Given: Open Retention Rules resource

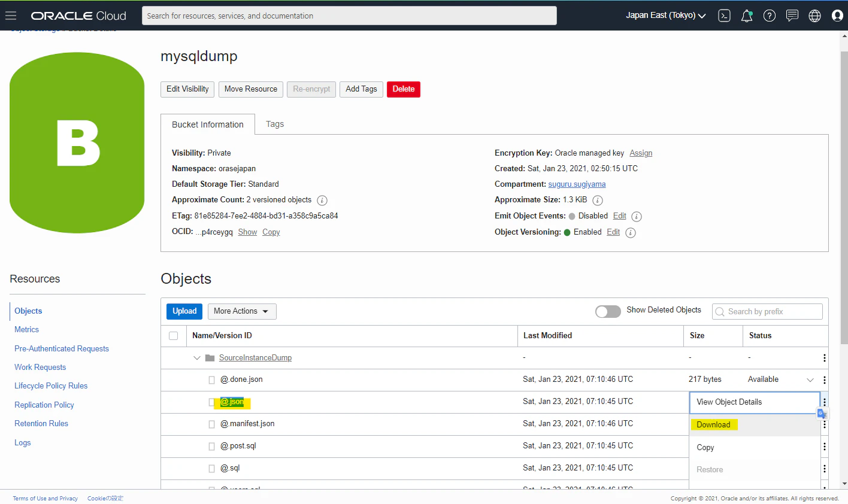Looking at the screenshot, I should click(x=41, y=424).
